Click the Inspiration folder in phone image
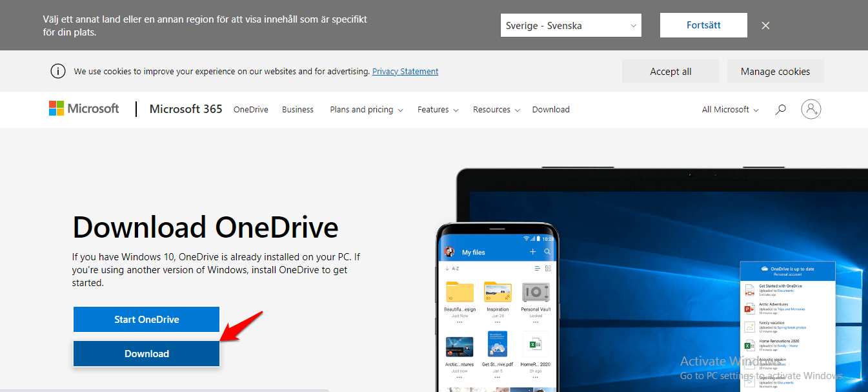The height and width of the screenshot is (392, 868). click(x=498, y=292)
